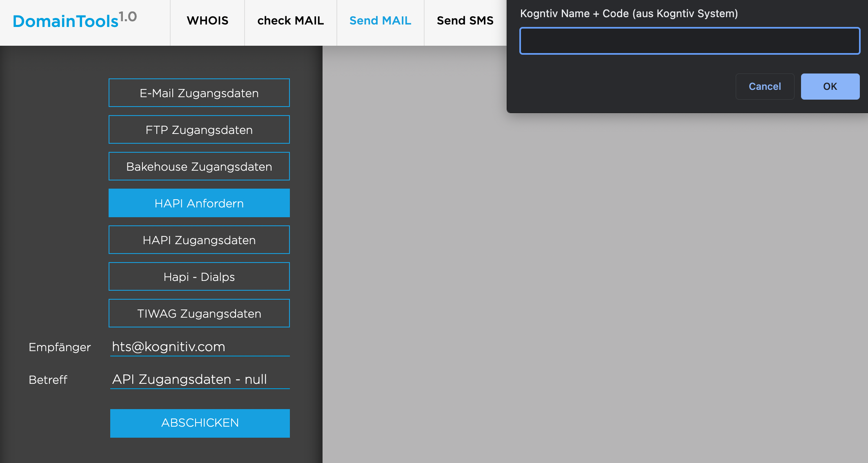The image size is (868, 463).
Task: Choose FTP Zugangsdaten template
Action: tap(199, 130)
